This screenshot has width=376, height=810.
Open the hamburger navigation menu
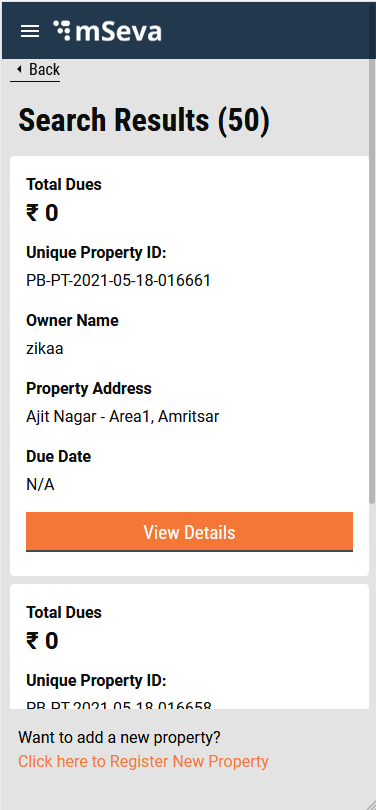(29, 32)
